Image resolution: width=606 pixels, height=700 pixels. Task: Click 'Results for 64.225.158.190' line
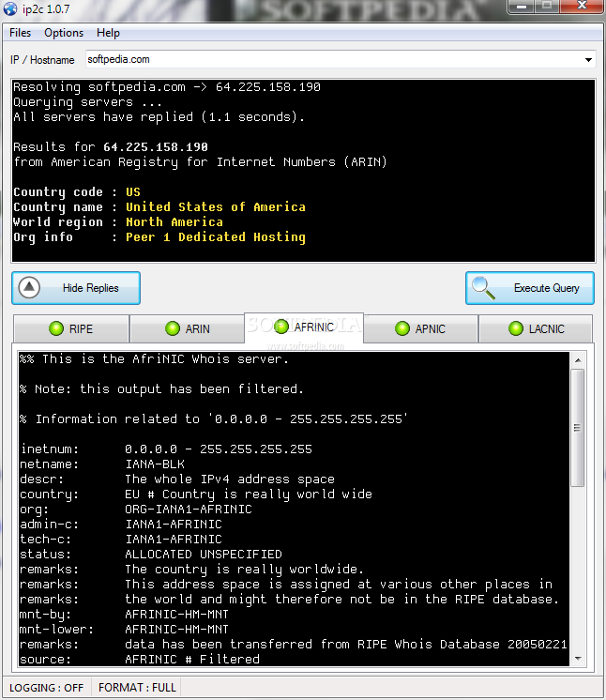click(x=111, y=147)
